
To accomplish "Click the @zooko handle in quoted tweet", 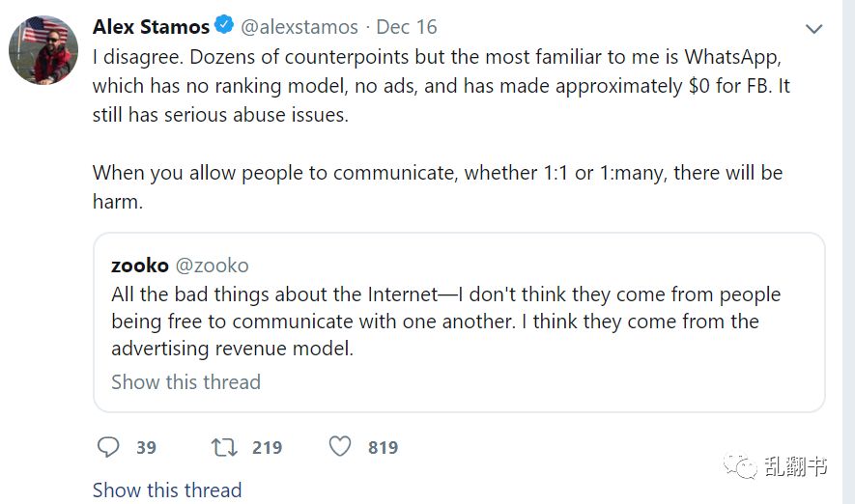I will [212, 265].
